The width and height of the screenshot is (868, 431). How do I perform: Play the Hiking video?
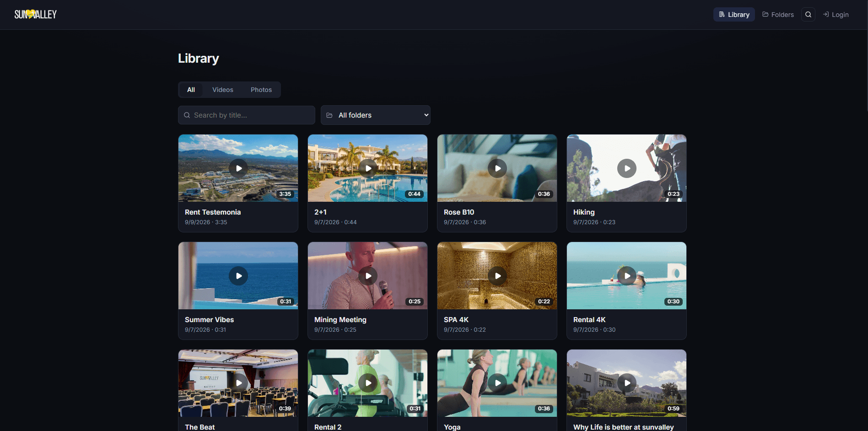[627, 168]
